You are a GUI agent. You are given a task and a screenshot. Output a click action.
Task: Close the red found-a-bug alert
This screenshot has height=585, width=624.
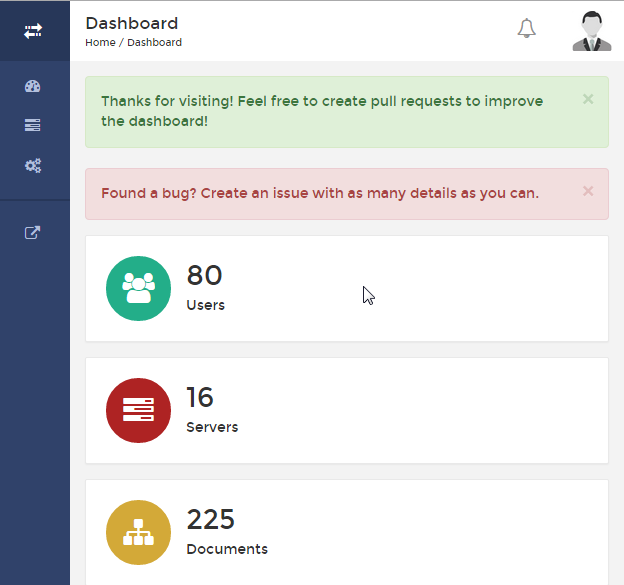[588, 191]
